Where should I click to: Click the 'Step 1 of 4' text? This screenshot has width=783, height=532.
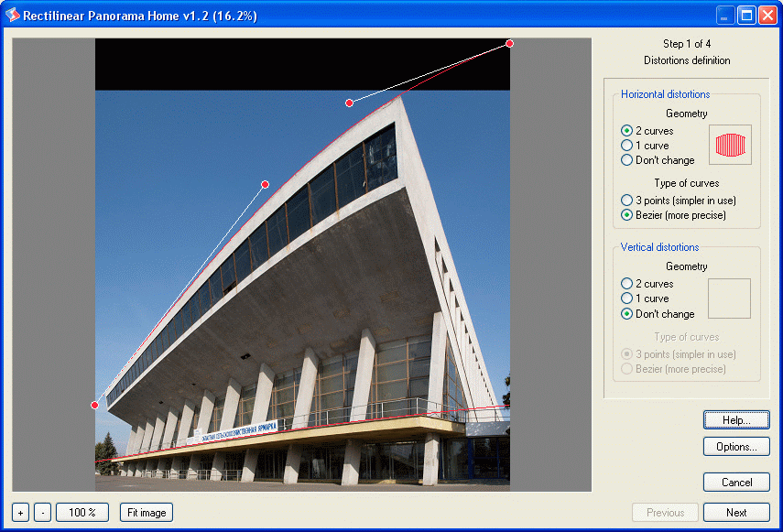(x=687, y=44)
